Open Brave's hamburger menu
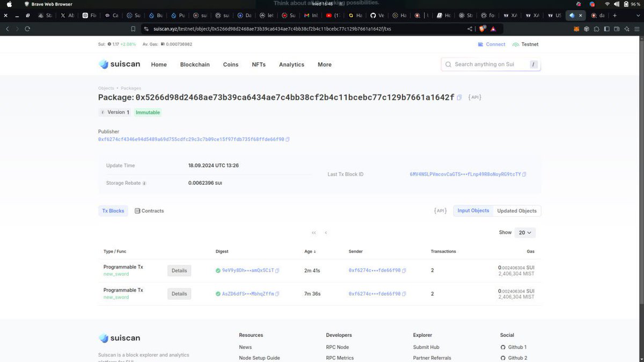Viewport: 644px width, 362px height. click(636, 29)
